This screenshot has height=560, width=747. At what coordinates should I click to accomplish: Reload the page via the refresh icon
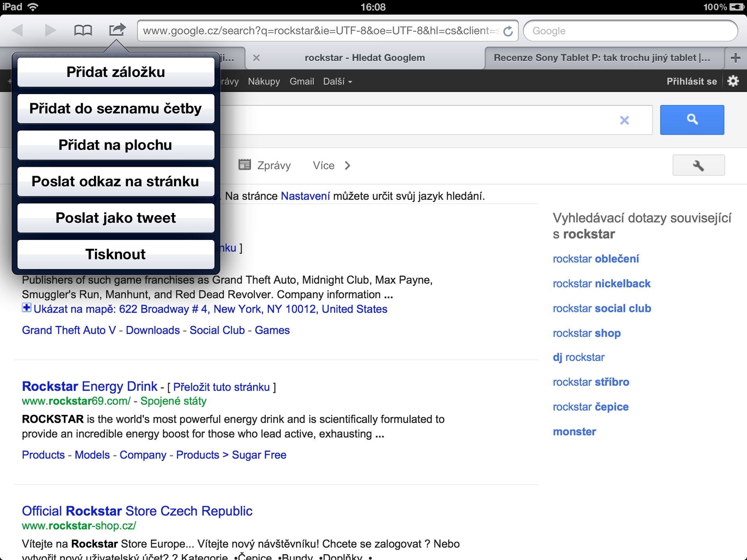(508, 30)
